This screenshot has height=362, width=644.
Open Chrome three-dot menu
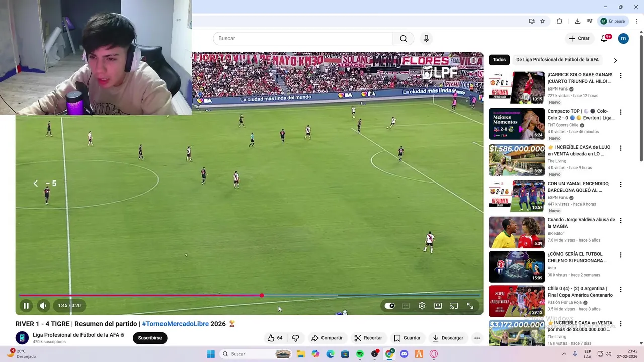pyautogui.click(x=636, y=21)
